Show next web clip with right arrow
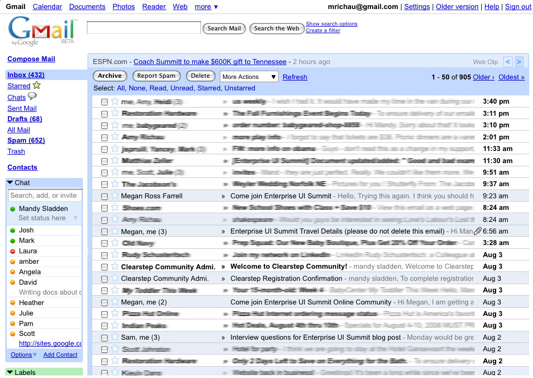533x378 pixels. pyautogui.click(x=519, y=62)
